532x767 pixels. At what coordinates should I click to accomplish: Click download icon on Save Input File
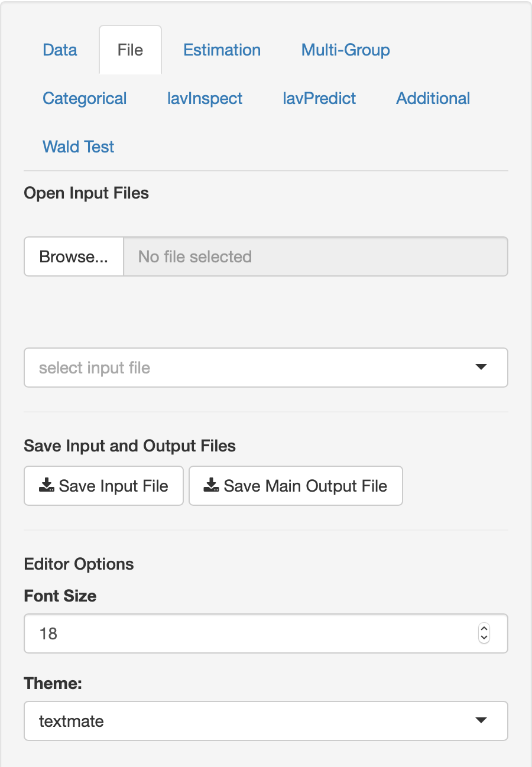pos(46,486)
